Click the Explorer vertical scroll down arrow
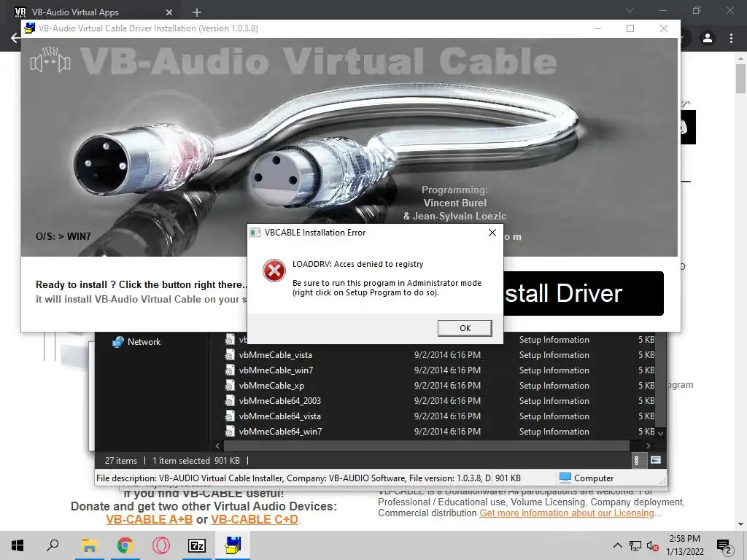This screenshot has height=560, width=747. tap(660, 433)
